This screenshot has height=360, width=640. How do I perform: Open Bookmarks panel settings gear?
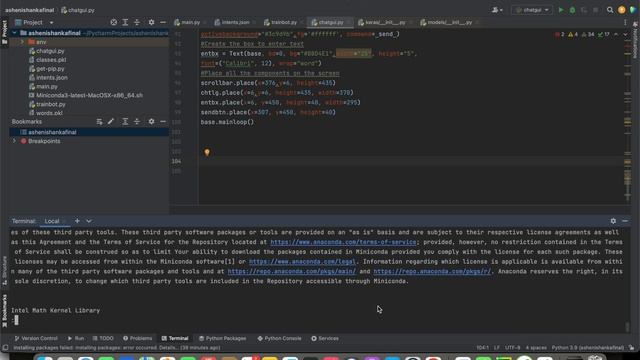click(151, 121)
